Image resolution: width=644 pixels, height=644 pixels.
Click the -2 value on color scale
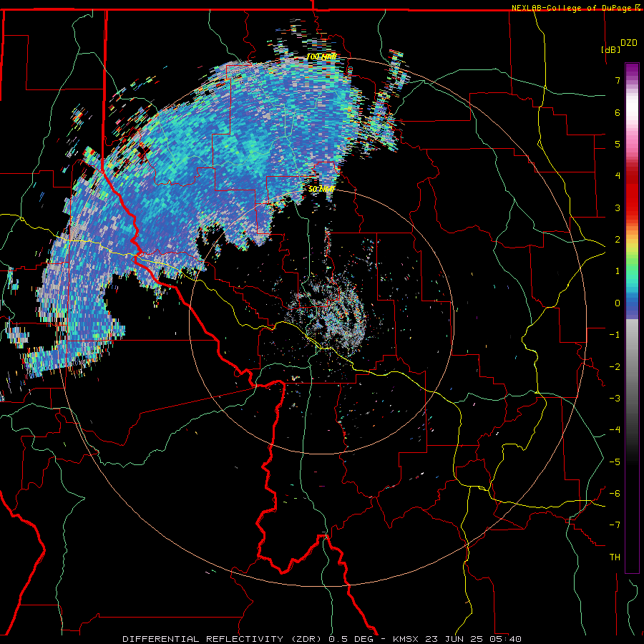pos(615,367)
